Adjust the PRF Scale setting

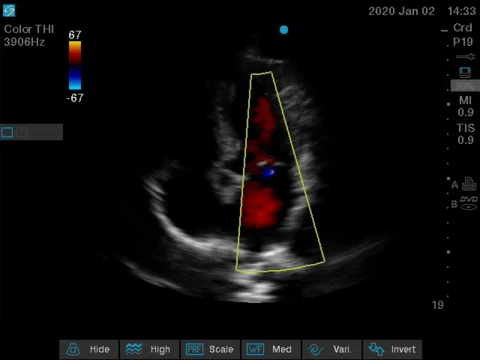pos(210,349)
